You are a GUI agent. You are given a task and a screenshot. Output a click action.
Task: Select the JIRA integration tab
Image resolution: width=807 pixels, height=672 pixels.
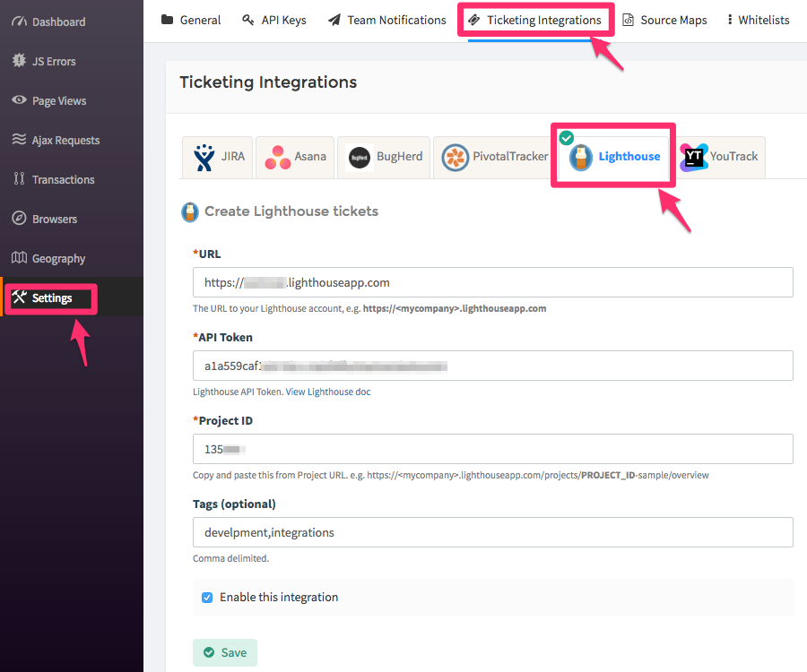pyautogui.click(x=218, y=157)
